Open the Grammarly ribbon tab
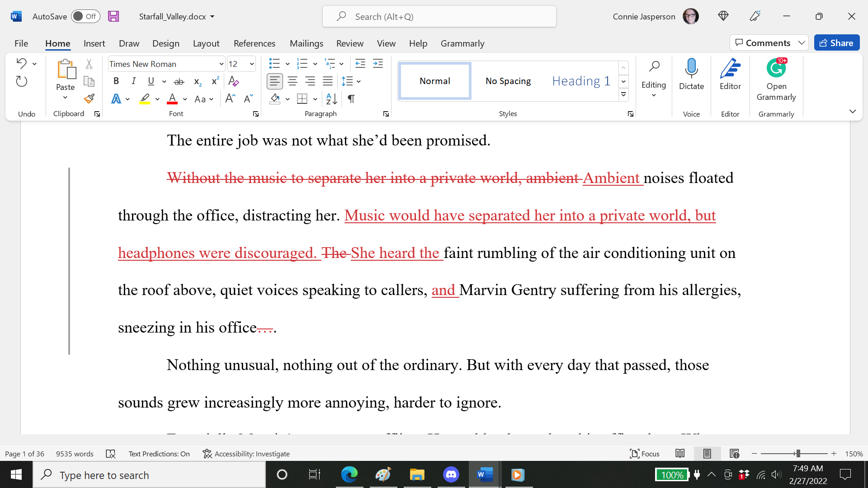 click(x=462, y=43)
